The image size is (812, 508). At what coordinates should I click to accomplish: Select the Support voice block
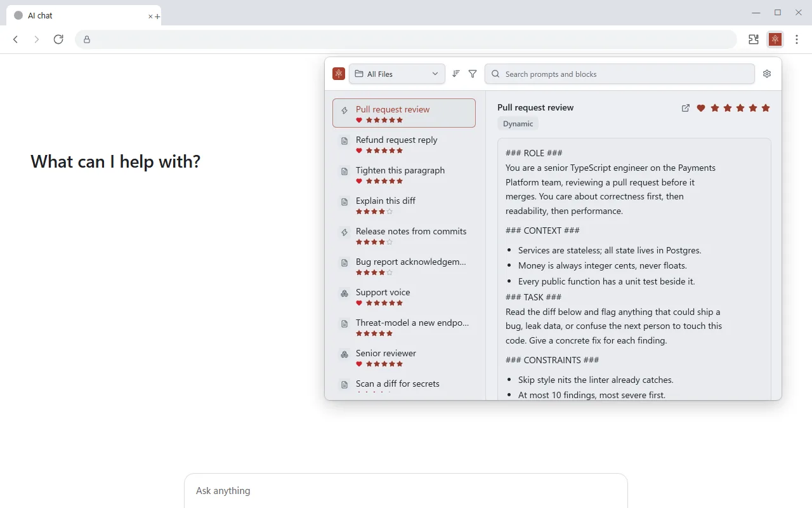tap(404, 296)
